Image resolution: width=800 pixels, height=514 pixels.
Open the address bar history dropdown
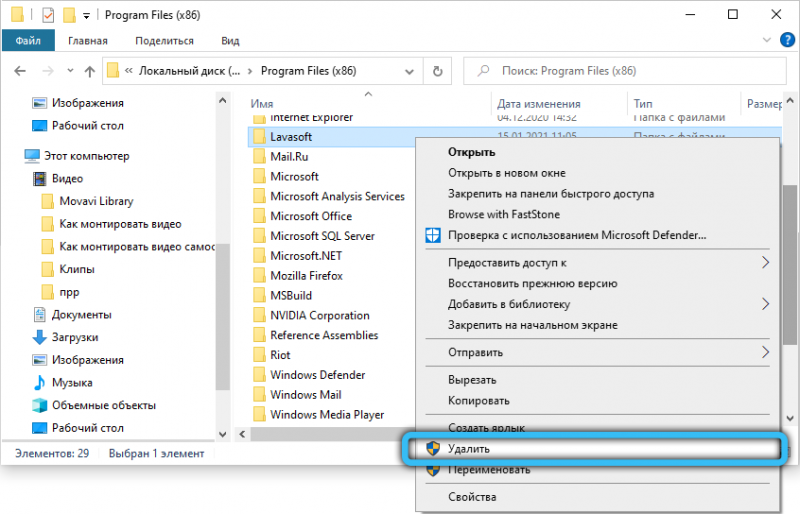click(409, 71)
